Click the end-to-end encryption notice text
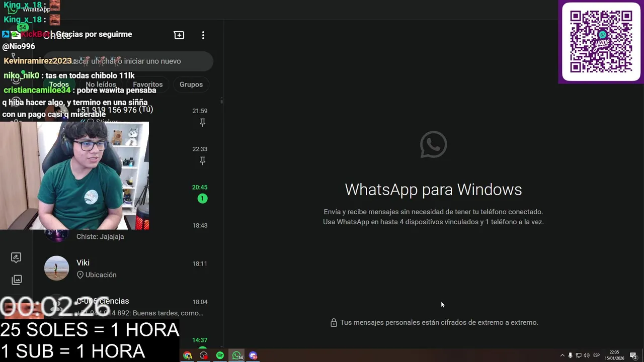 click(439, 323)
